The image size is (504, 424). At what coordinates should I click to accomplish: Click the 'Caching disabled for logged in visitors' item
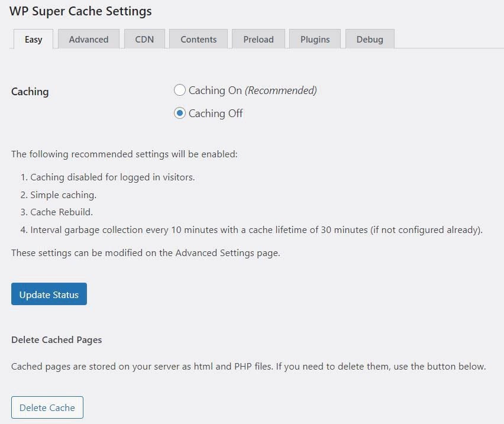tap(112, 177)
